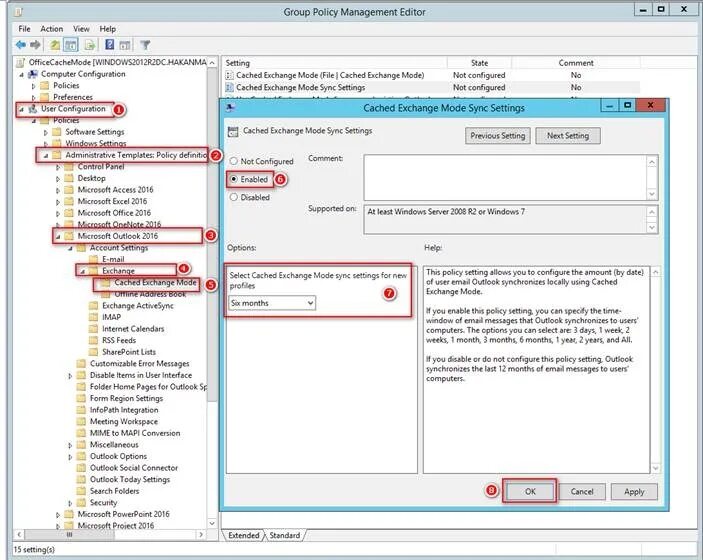The width and height of the screenshot is (703, 560).
Task: Toggle the Show/Hide Action Pane toolbar icon
Action: click(125, 45)
